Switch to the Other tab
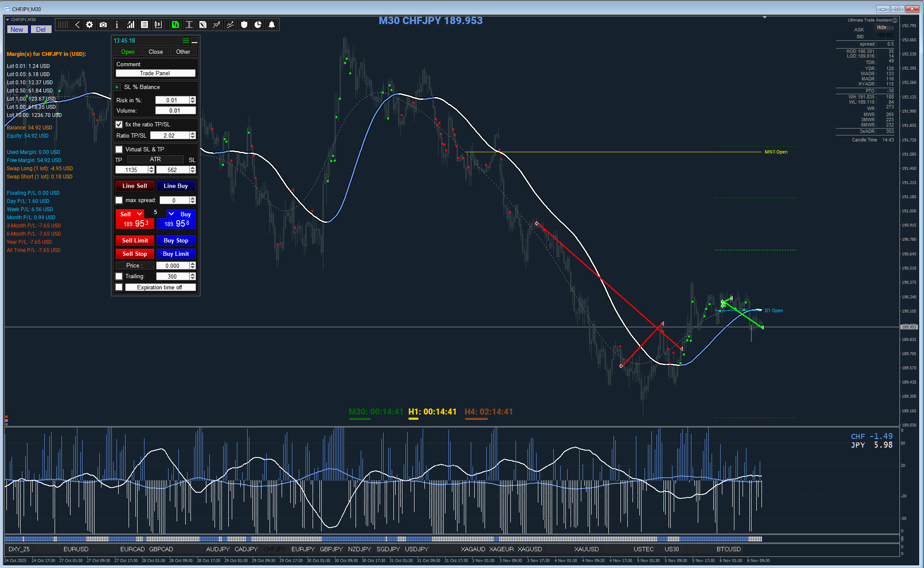Screen dimensions: 924x568 (x=183, y=52)
